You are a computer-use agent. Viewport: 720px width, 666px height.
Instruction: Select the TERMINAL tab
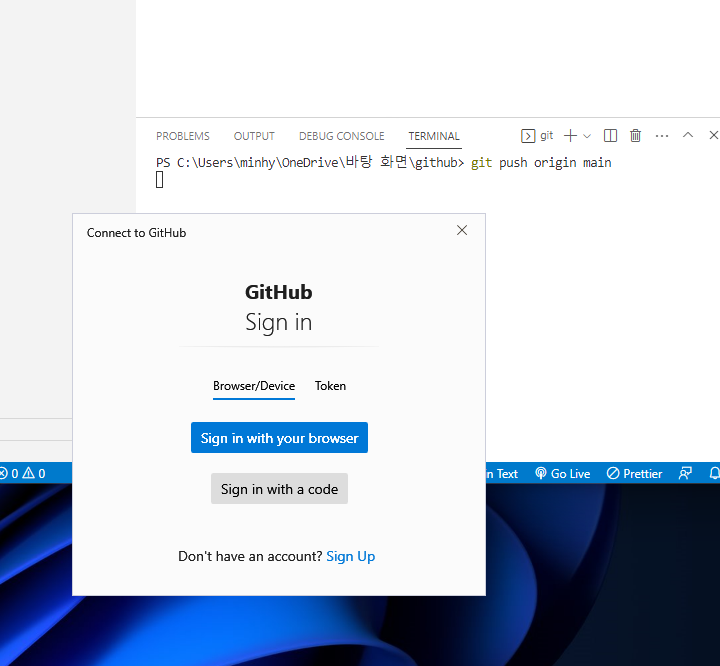pos(434,136)
